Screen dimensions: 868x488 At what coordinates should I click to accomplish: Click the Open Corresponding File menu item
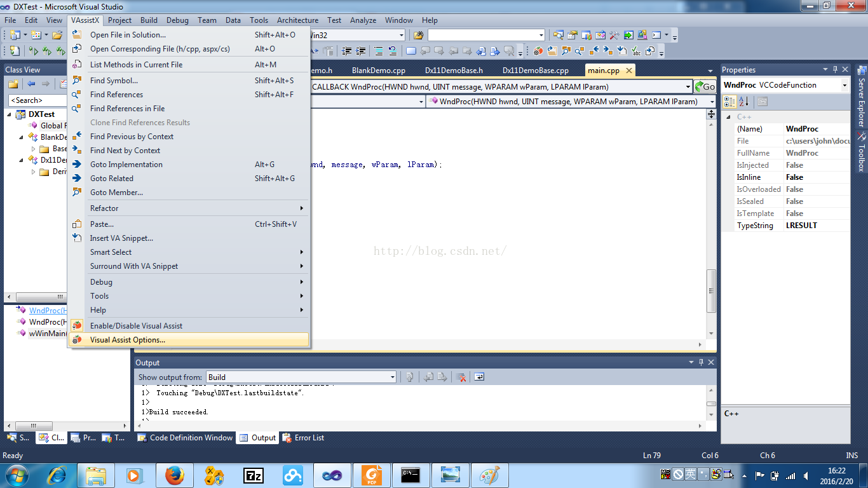189,48
